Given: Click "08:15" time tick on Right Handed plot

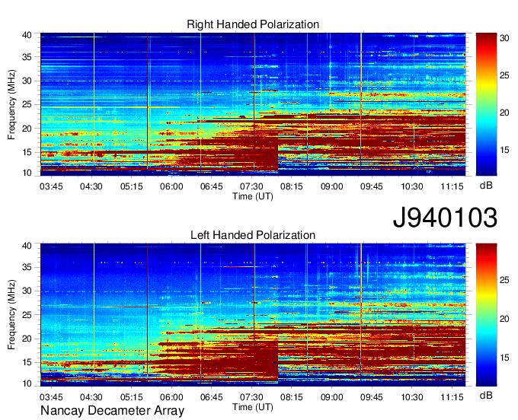Looking at the screenshot, I should coord(292,186).
